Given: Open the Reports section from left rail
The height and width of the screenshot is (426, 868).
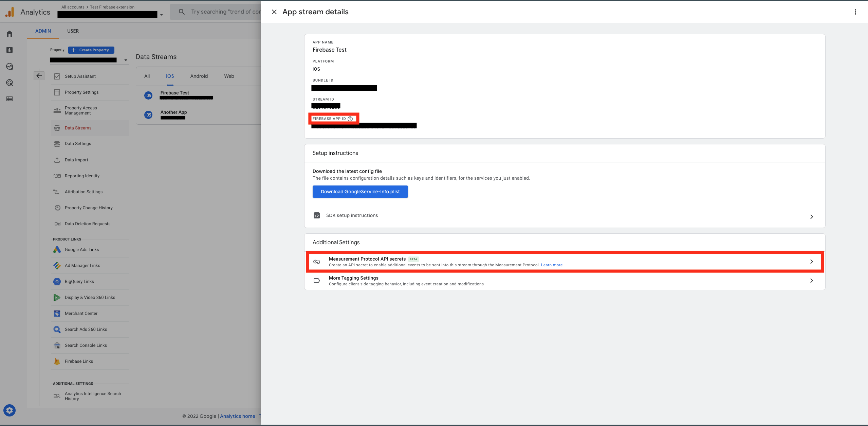Looking at the screenshot, I should pyautogui.click(x=9, y=50).
